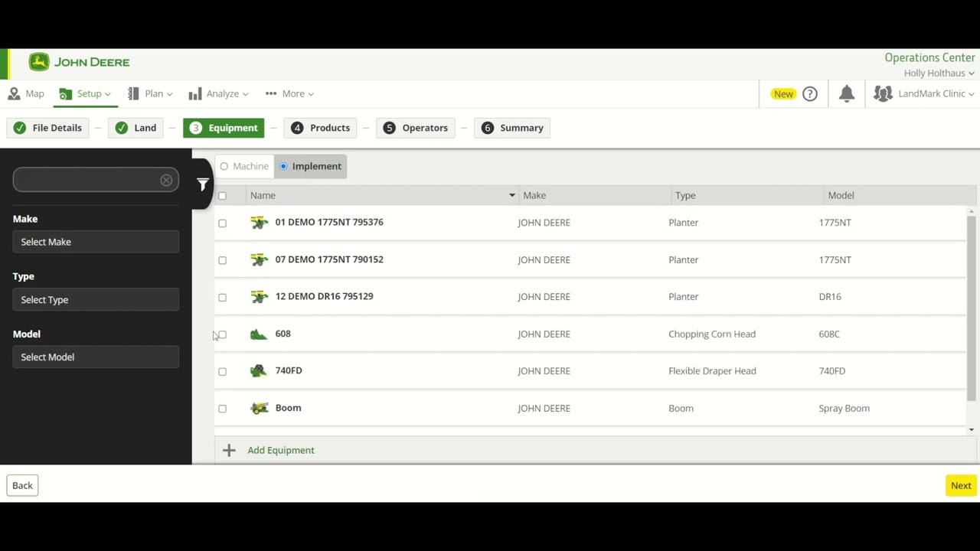Open the Select Model dropdown

click(x=96, y=357)
